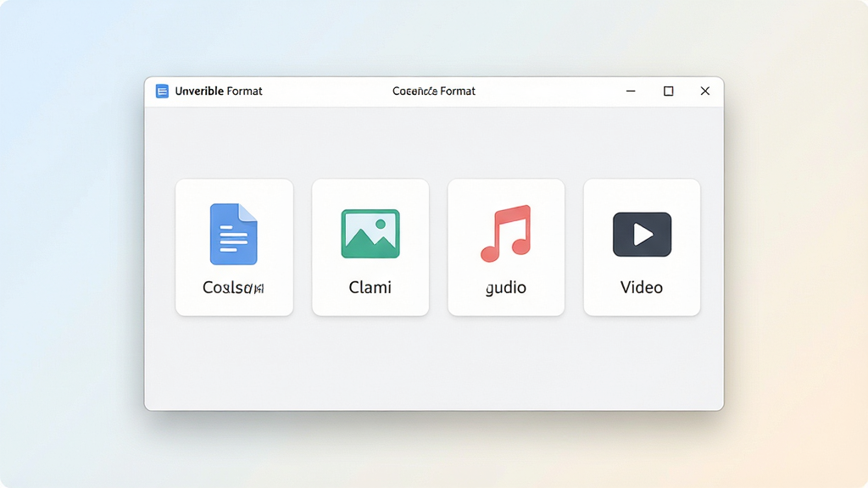The image size is (868, 488).
Task: Choose the red music note audio card
Action: tap(506, 247)
